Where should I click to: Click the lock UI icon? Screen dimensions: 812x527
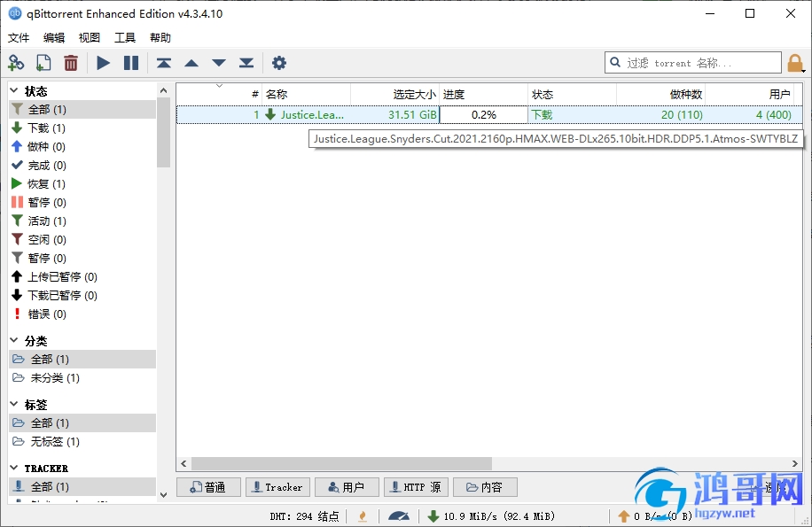[795, 63]
